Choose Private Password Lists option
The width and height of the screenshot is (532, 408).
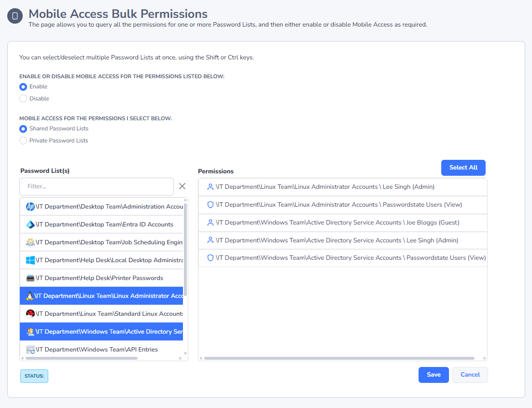click(x=23, y=141)
